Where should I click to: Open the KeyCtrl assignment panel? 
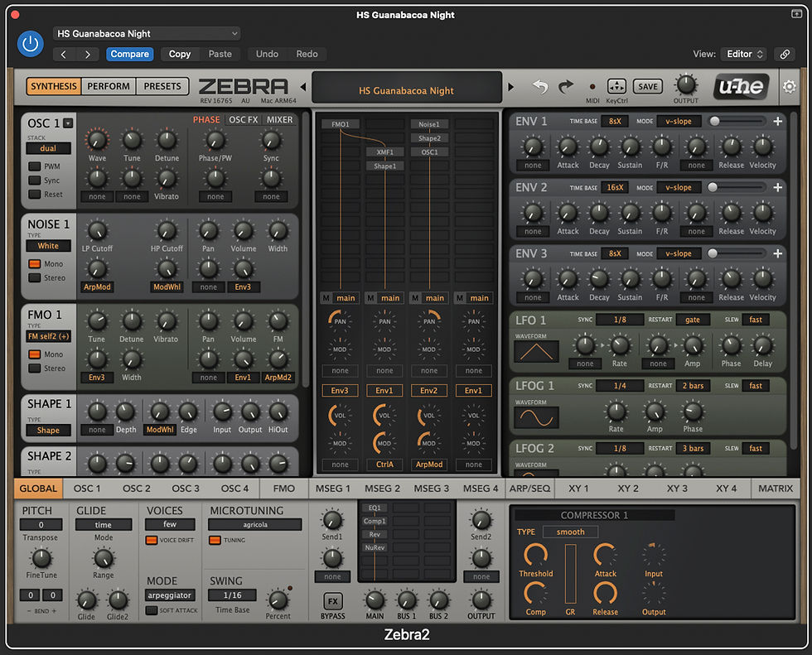point(616,85)
